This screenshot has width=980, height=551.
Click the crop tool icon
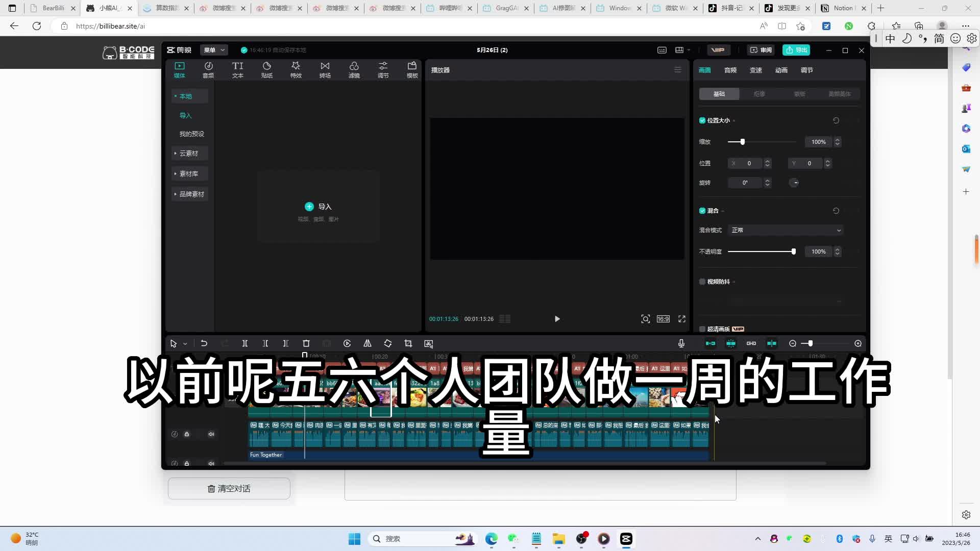point(408,344)
